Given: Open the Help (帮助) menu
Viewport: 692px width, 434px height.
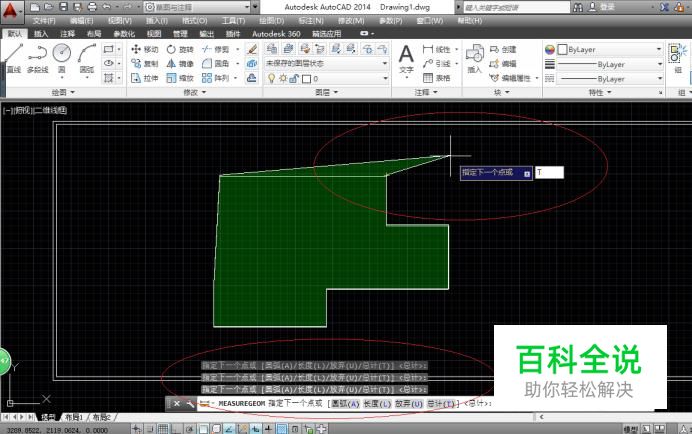Looking at the screenshot, I should tap(470, 21).
